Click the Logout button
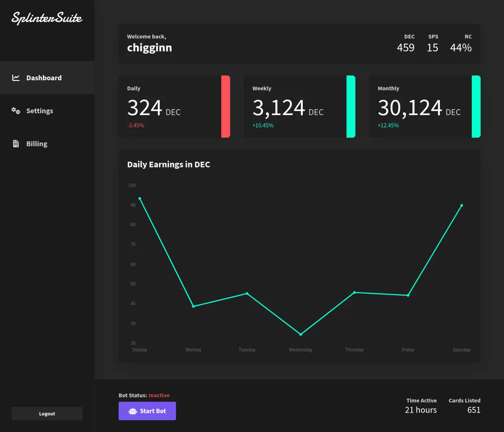This screenshot has height=432, width=504. pyautogui.click(x=47, y=414)
